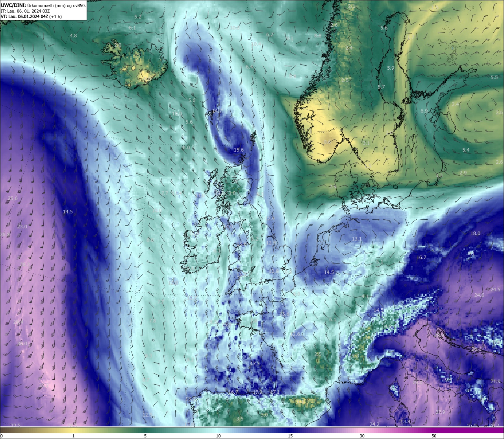Viewport: 504px width, 439px height.
Task: Click the 24.6 value label
Action: tap(479, 295)
